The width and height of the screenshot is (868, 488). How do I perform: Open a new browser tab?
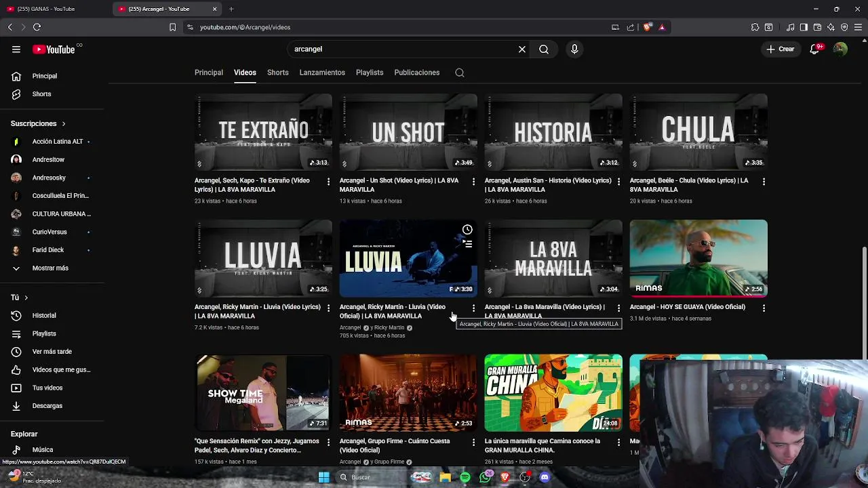tap(231, 9)
